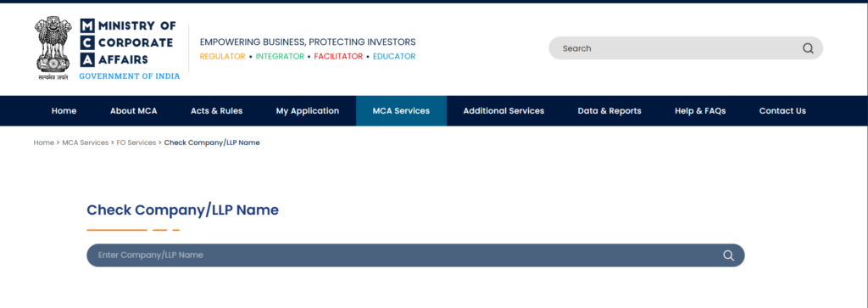Click the REGULATOR word in the tagline
Image resolution: width=868 pixels, height=308 pixels.
(223, 57)
